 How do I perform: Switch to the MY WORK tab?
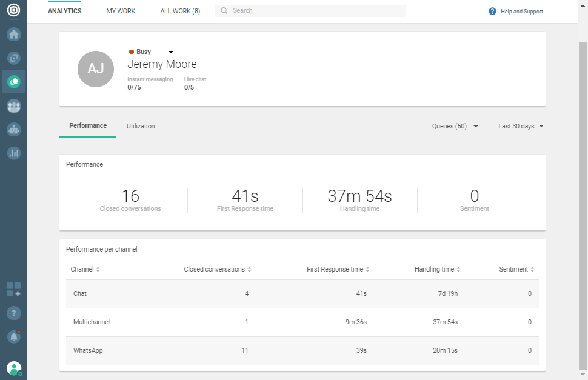click(121, 11)
